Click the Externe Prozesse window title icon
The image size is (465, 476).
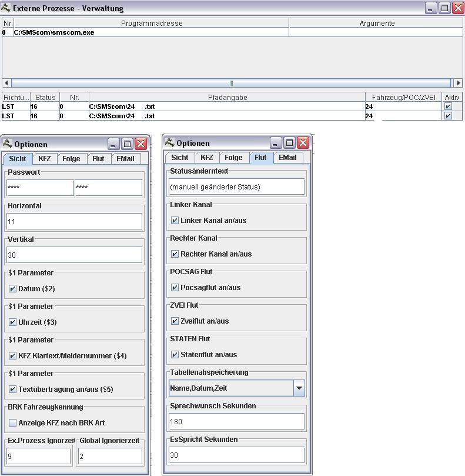[x=6, y=8]
